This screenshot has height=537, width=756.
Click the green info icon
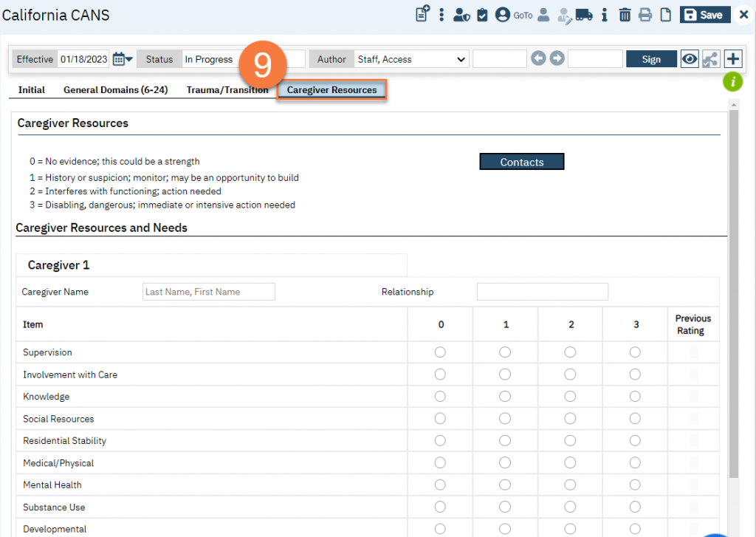[x=732, y=82]
